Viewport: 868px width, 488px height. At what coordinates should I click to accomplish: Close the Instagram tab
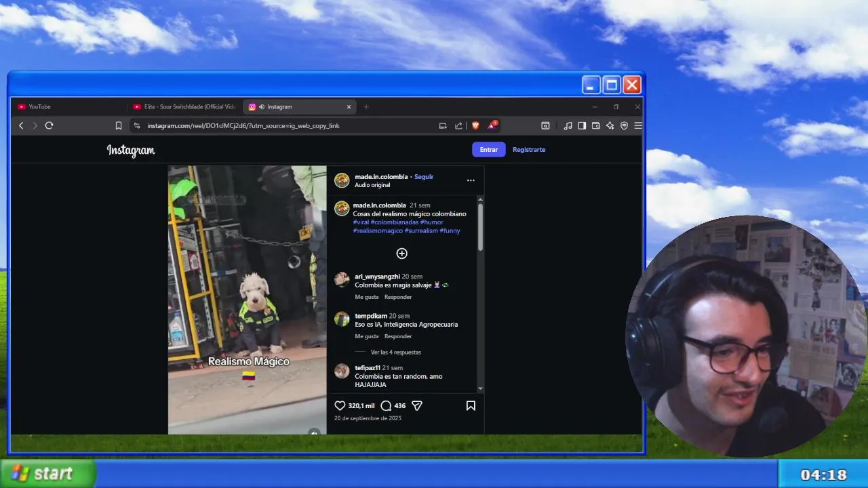[x=349, y=106]
